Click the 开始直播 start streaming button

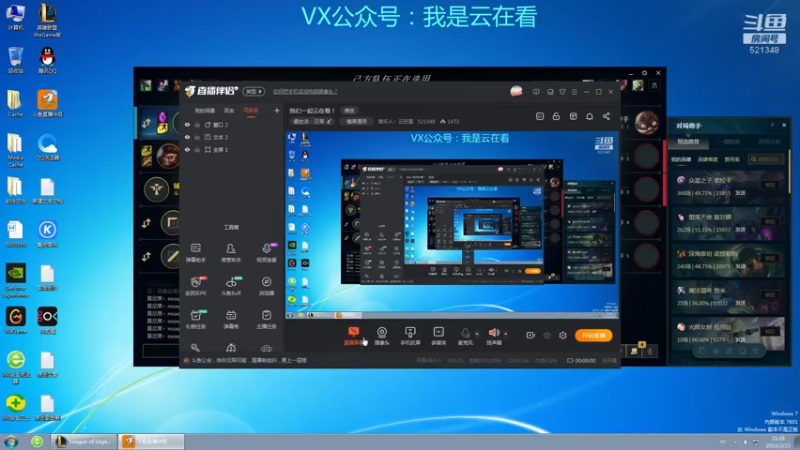click(x=593, y=335)
